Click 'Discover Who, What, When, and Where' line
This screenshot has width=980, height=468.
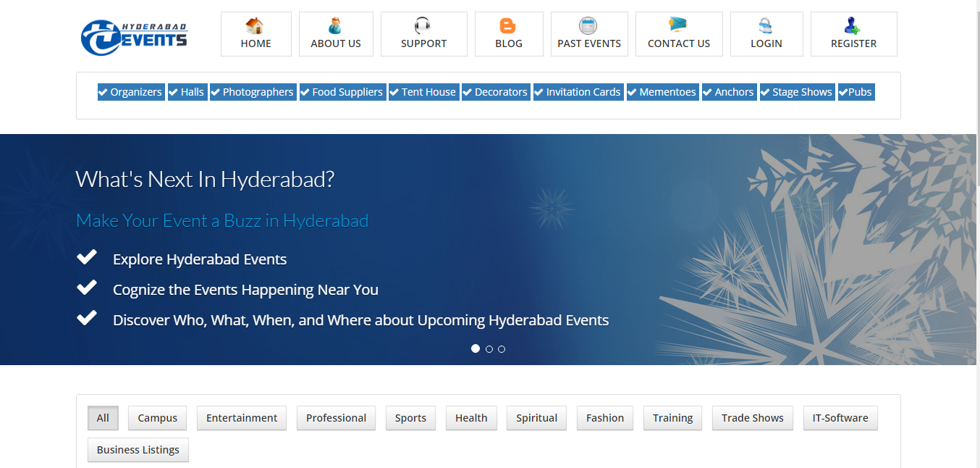[361, 320]
